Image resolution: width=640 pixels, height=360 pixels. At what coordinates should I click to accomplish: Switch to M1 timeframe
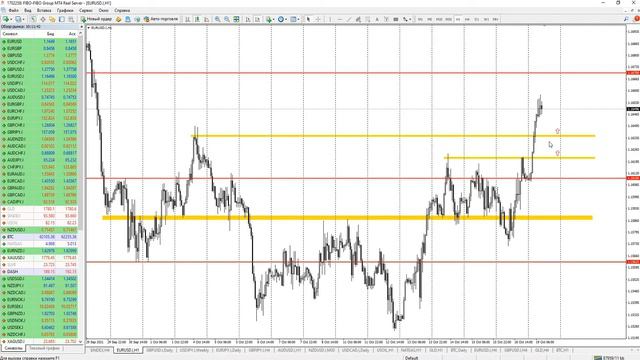(x=420, y=19)
